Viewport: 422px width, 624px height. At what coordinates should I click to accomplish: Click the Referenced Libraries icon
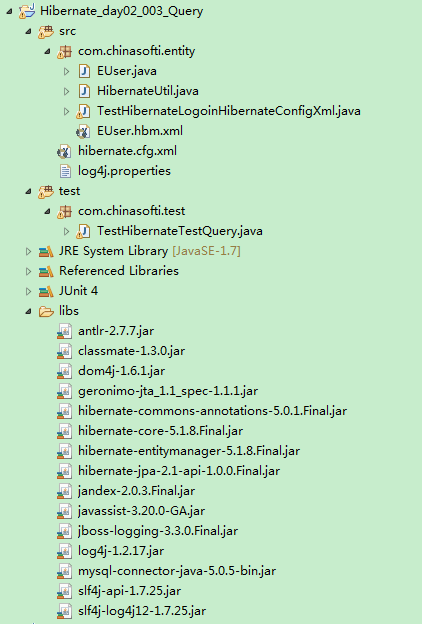pos(46,271)
